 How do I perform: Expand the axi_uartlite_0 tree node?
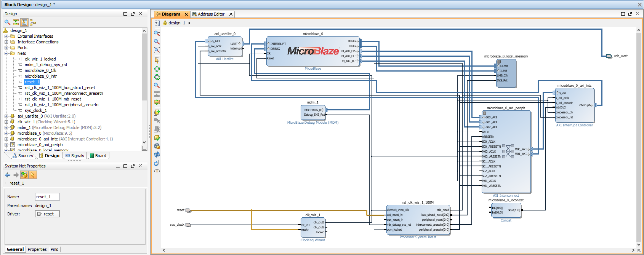tap(6, 116)
